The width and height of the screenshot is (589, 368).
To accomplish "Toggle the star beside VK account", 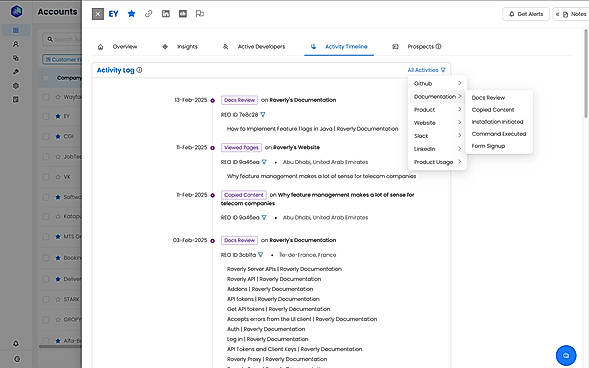I will click(x=58, y=176).
